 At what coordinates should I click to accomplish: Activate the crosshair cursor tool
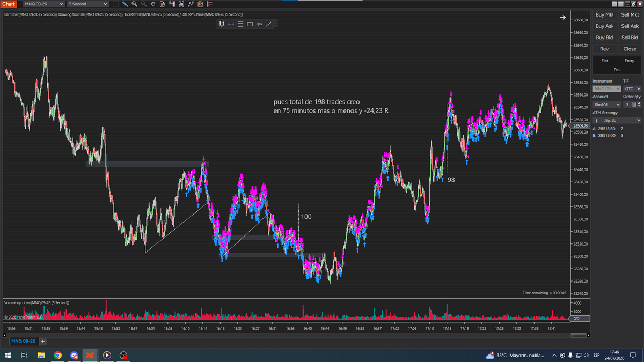(153, 4)
